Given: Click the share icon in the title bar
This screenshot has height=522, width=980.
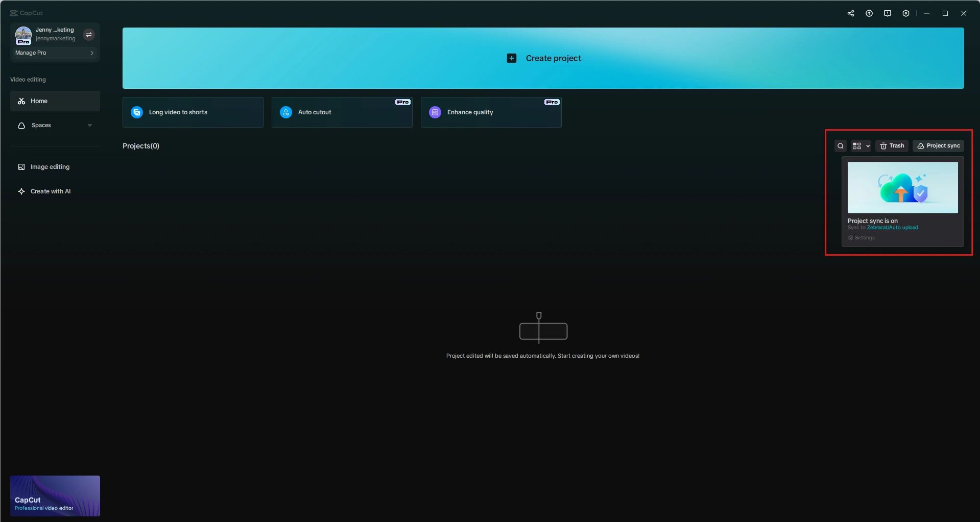Looking at the screenshot, I should click(851, 13).
